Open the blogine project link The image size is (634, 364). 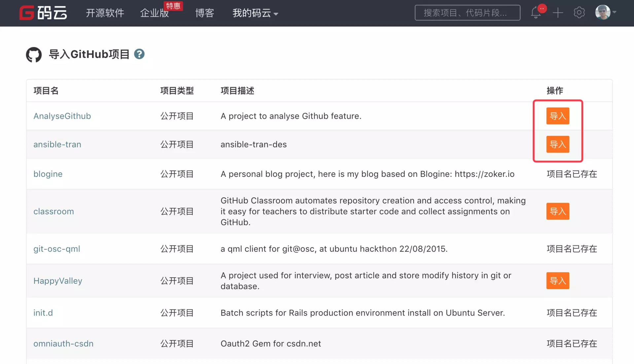point(48,174)
